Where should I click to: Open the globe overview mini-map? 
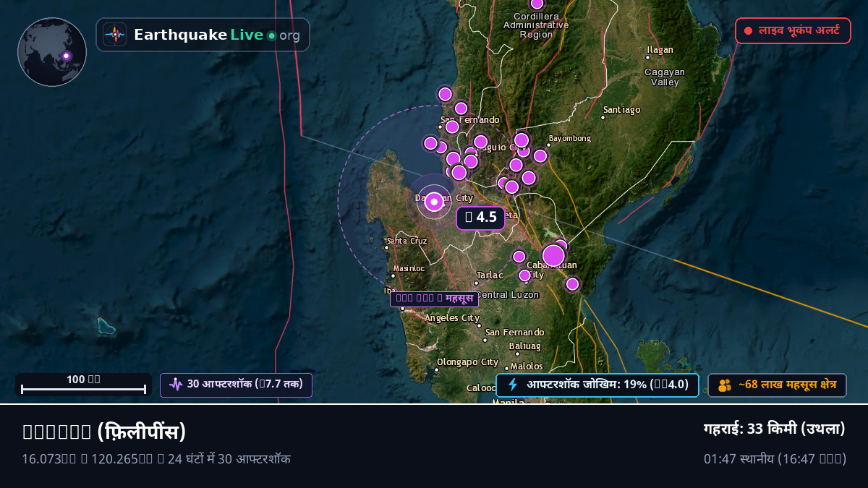pos(52,52)
